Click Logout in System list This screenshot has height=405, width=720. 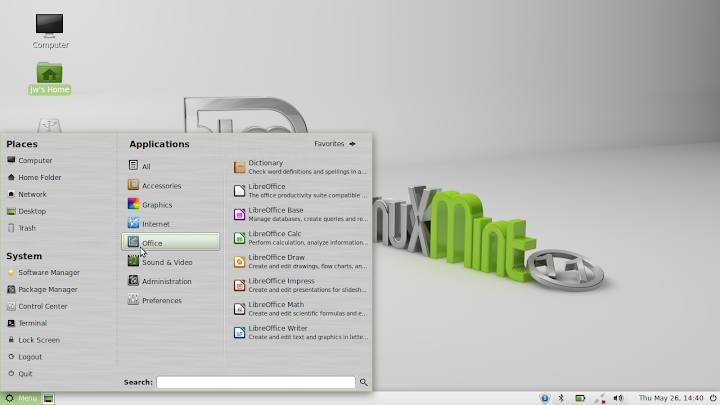[x=24, y=357]
